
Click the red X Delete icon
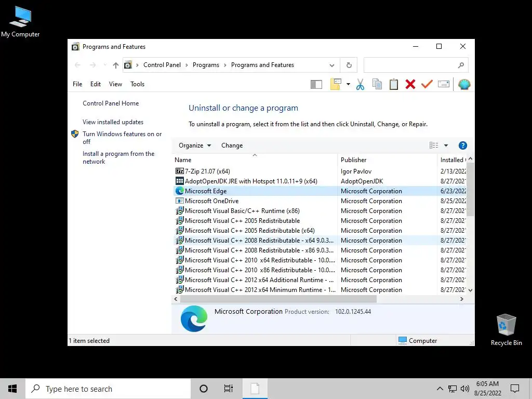click(410, 84)
